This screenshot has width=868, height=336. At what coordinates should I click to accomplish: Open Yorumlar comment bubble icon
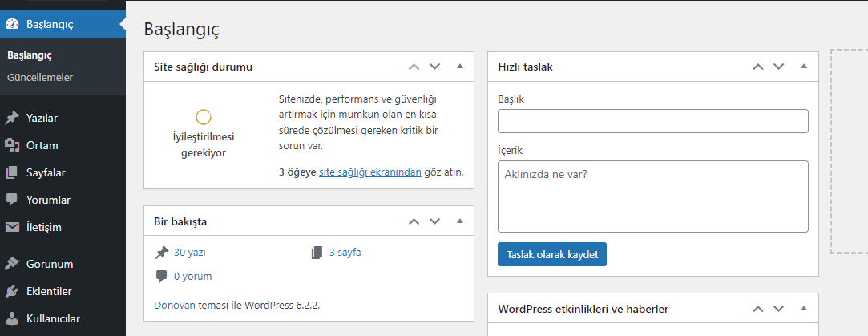pos(12,200)
